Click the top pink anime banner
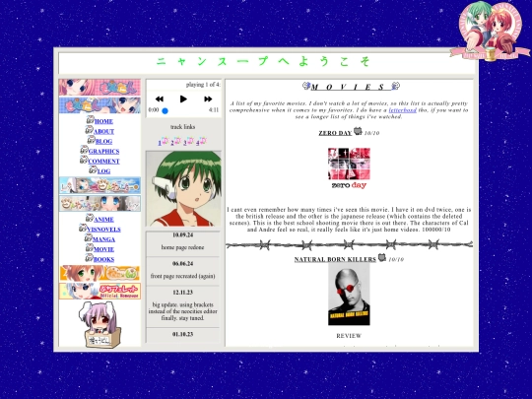Image resolution: width=532 pixels, height=399 pixels. tap(100, 88)
